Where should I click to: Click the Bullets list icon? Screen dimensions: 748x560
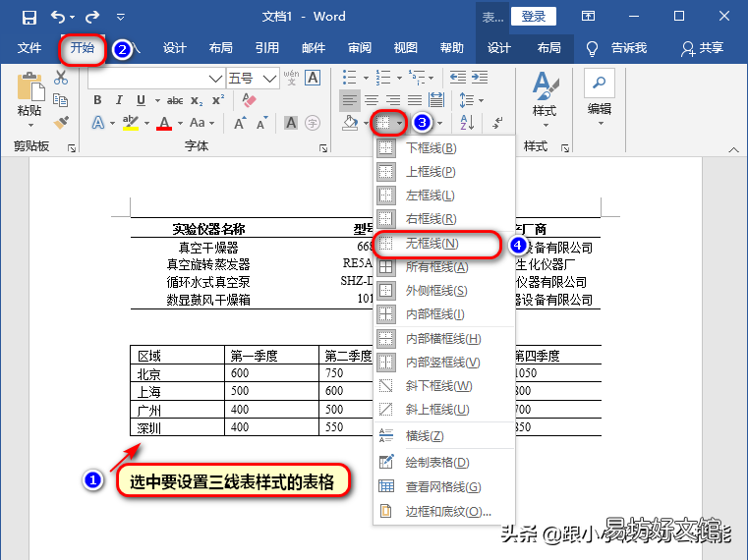tap(350, 78)
